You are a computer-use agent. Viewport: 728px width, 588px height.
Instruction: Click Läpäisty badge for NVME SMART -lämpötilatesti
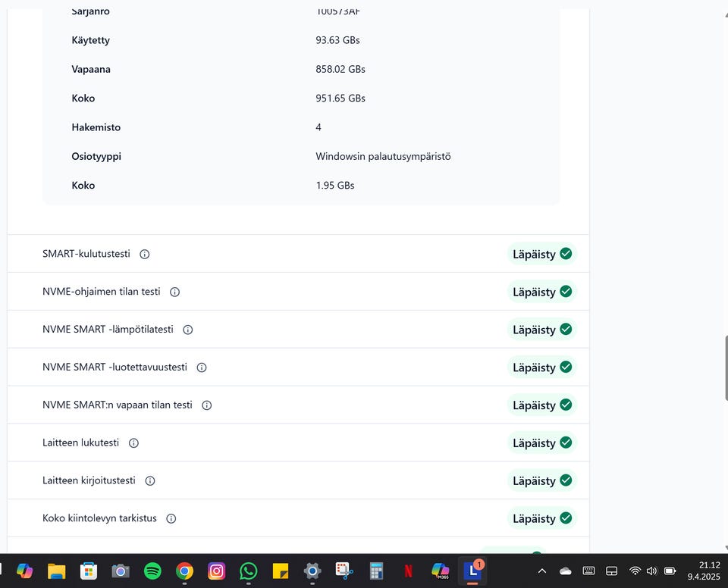point(541,330)
